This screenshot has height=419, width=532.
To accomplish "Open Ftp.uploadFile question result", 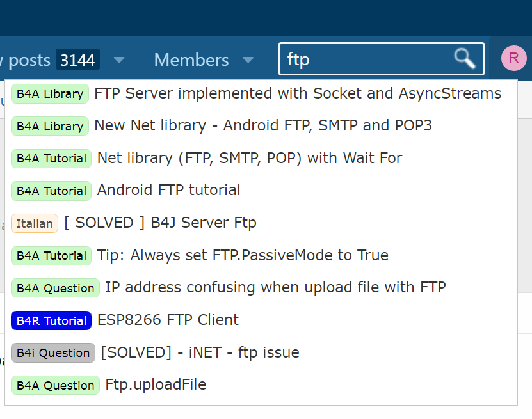I will (156, 384).
